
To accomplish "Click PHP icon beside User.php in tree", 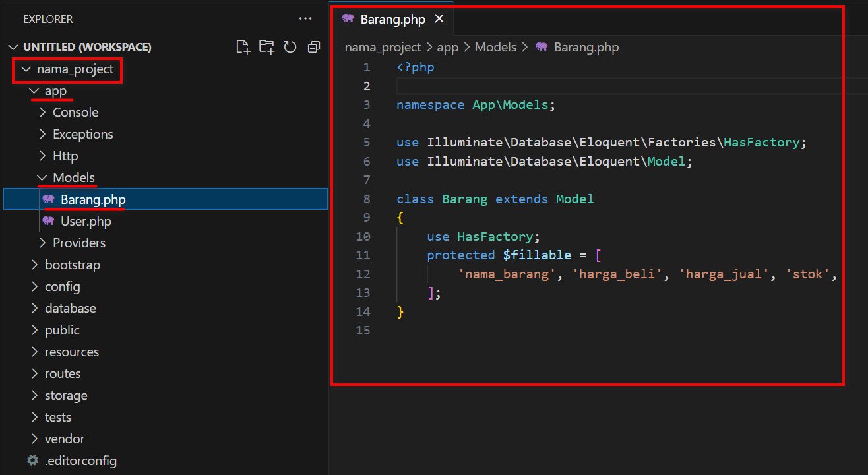I will [x=48, y=221].
